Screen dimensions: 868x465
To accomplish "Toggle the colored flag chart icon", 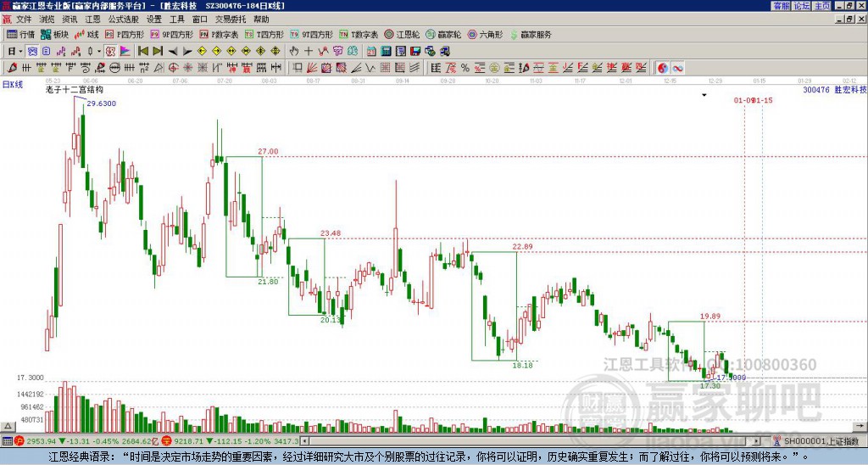I will [x=125, y=51].
